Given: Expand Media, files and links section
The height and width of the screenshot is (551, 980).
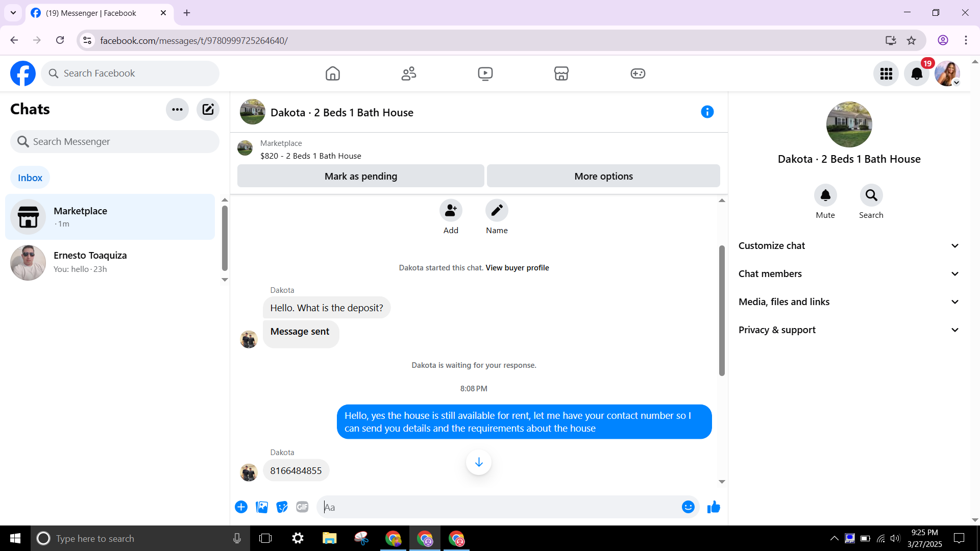Looking at the screenshot, I should click(849, 302).
